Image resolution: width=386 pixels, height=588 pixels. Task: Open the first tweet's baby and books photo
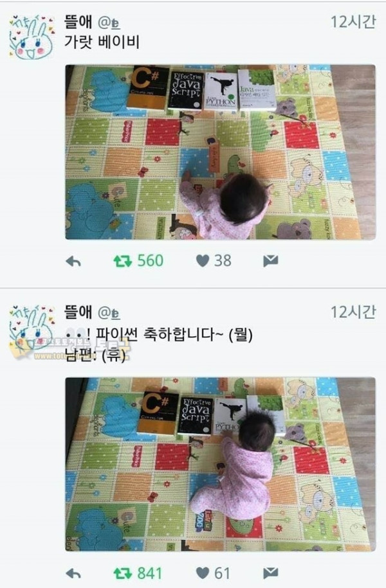221,152
